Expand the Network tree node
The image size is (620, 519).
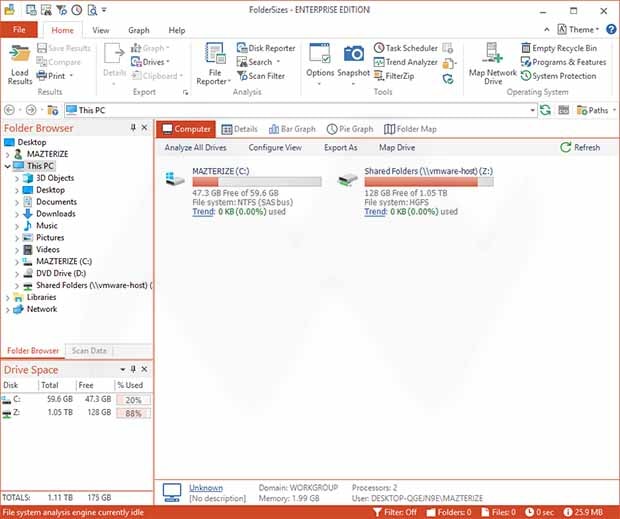coord(8,310)
